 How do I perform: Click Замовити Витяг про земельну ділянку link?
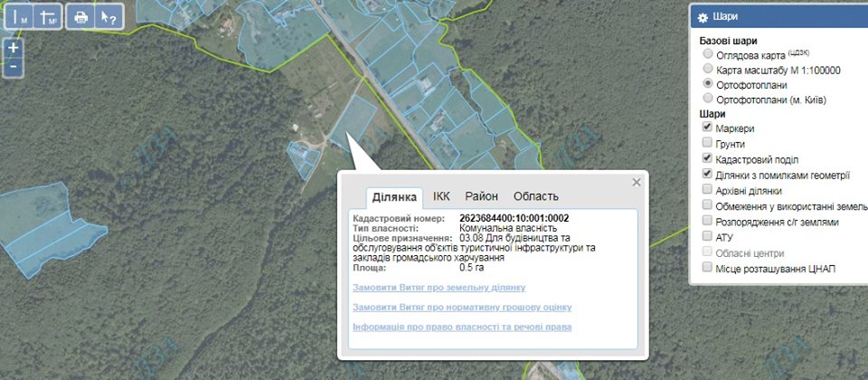(x=439, y=288)
